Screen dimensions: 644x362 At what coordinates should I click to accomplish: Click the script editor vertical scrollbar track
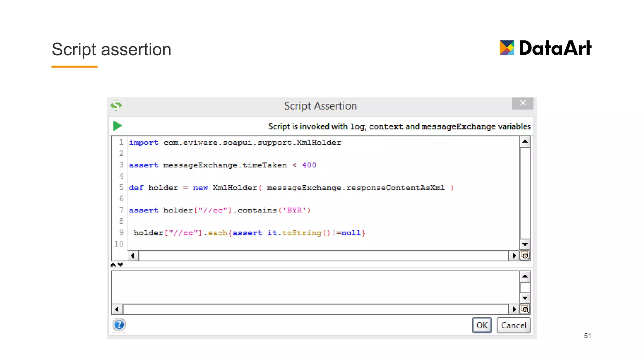(525, 193)
